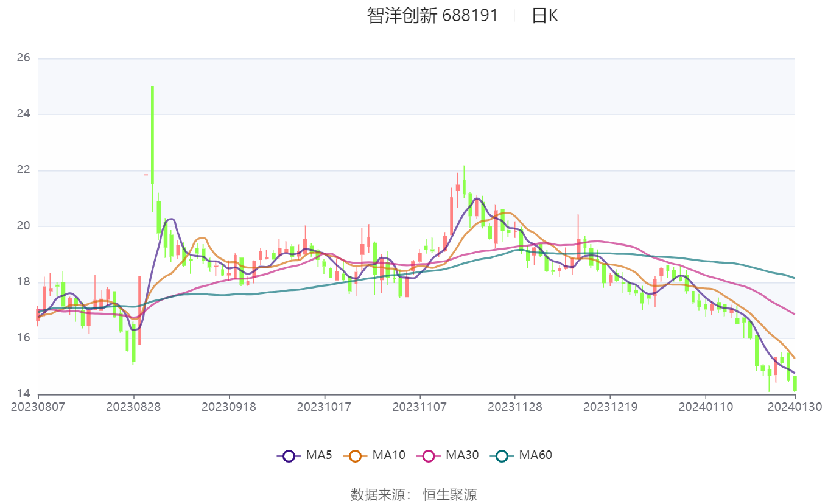Click y-axis value 22

click(x=24, y=170)
